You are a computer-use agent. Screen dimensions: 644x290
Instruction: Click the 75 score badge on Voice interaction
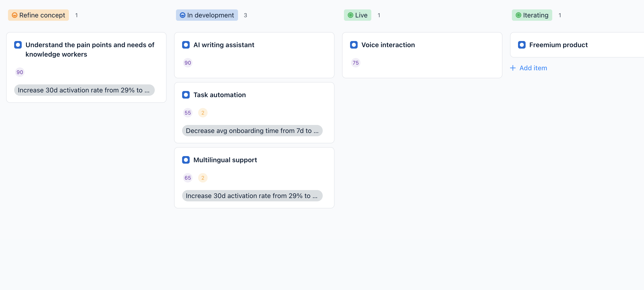355,63
